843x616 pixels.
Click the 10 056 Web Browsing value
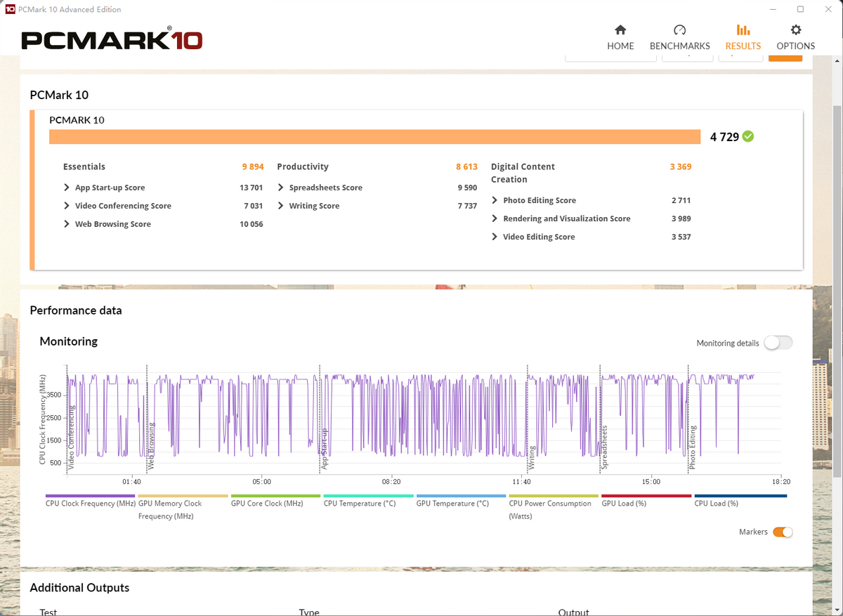click(x=251, y=224)
